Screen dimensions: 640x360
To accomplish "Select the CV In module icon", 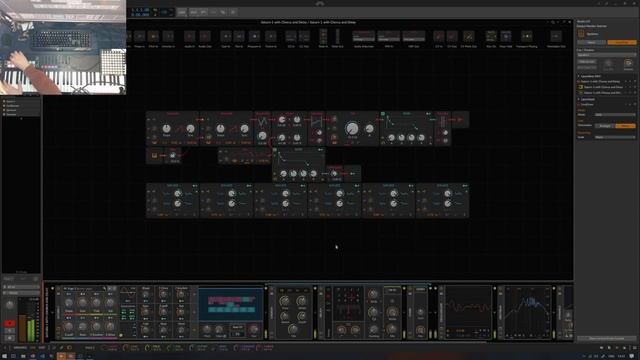I will pos(439,36).
